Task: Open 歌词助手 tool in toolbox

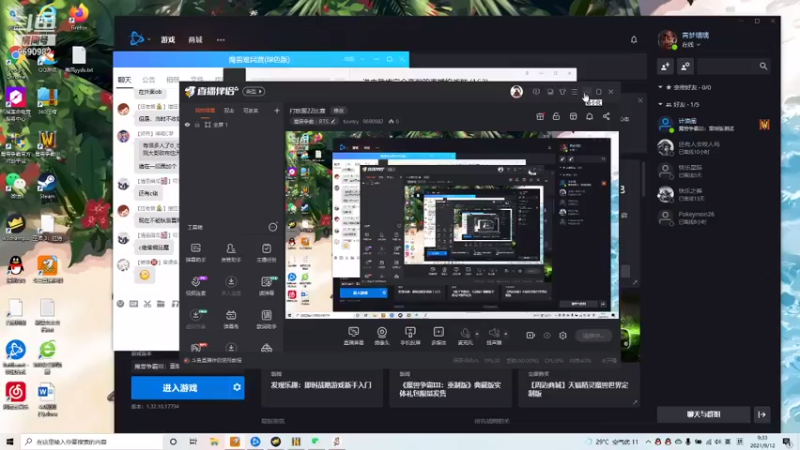Action: pos(266,319)
